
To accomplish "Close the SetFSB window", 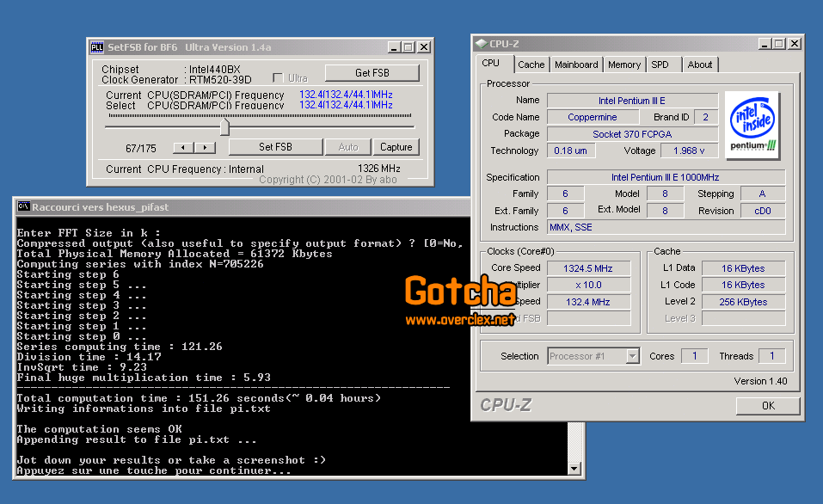I will tap(424, 47).
